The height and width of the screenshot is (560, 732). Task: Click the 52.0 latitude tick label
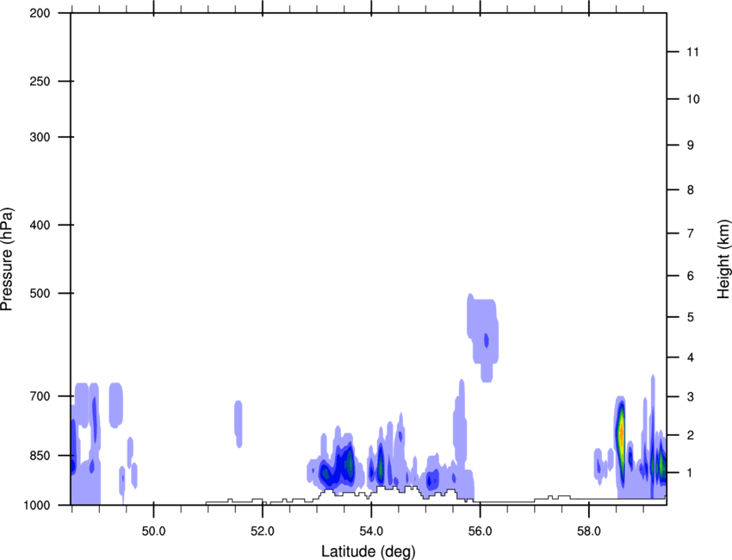click(x=263, y=531)
